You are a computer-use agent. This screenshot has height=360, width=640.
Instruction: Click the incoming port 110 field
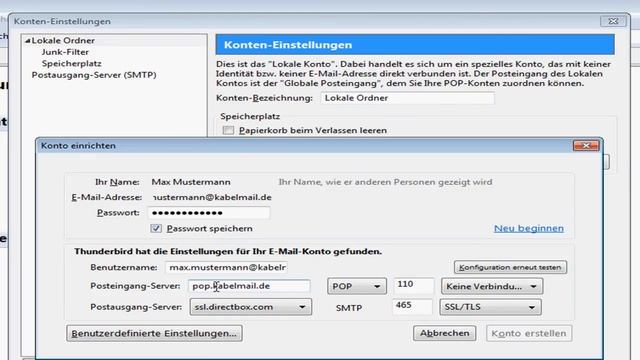(413, 285)
